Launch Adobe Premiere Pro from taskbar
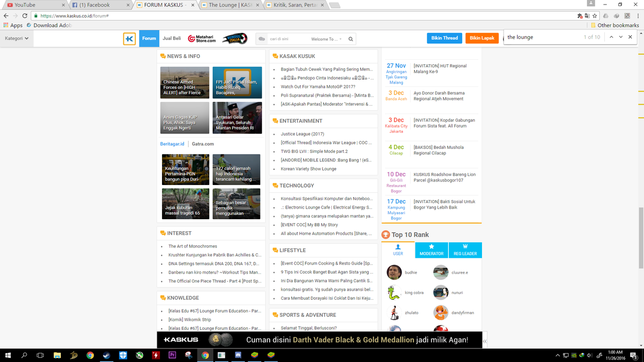The width and height of the screenshot is (644, 362). [x=172, y=355]
